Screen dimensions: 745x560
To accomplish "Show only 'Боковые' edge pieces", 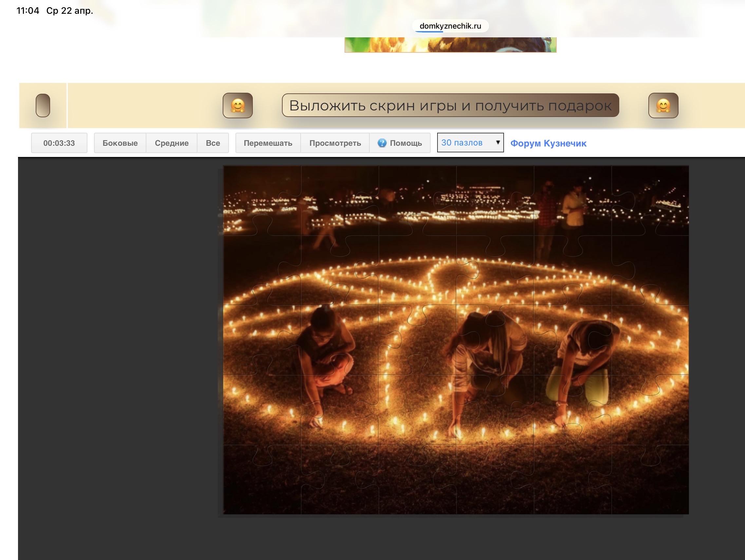I will pyautogui.click(x=120, y=143).
